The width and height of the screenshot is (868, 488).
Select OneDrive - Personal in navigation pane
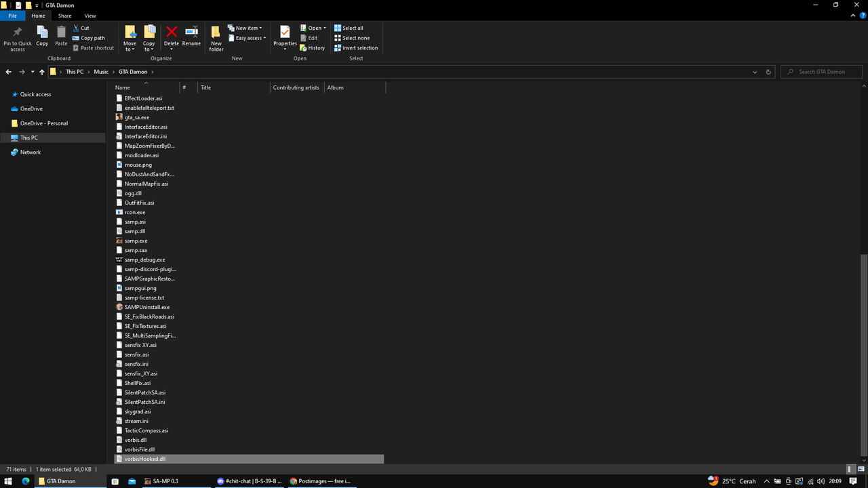tap(43, 123)
